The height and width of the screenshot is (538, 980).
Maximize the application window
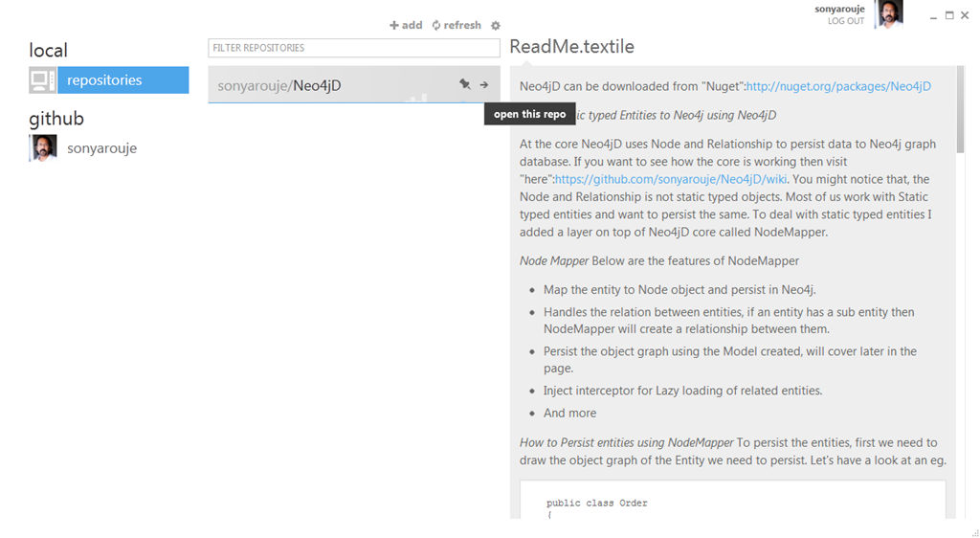point(949,15)
